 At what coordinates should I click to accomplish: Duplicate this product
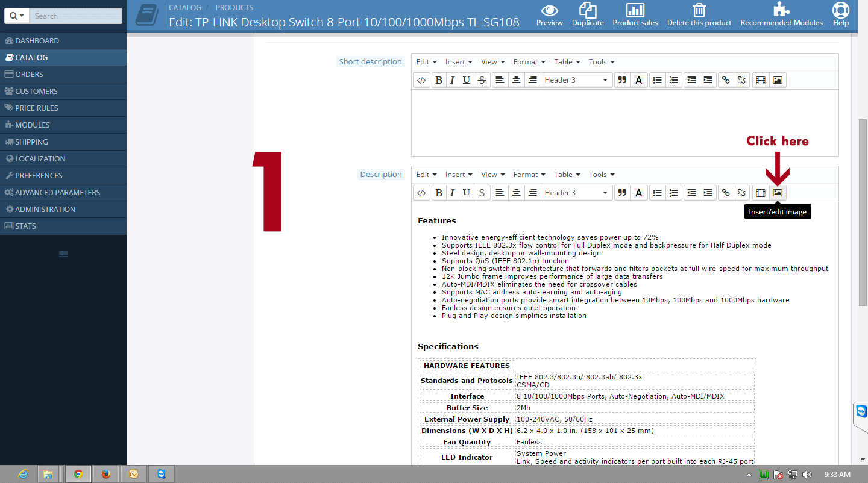pos(588,15)
